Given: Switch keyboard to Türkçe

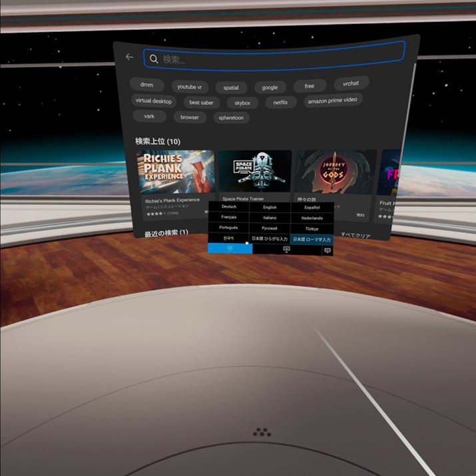Looking at the screenshot, I should click(x=312, y=228).
